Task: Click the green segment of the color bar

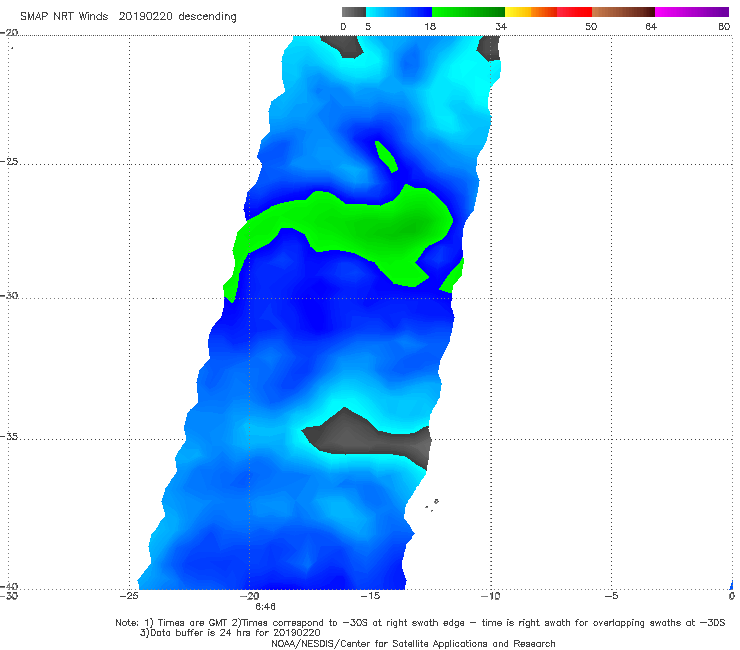Action: (468, 12)
